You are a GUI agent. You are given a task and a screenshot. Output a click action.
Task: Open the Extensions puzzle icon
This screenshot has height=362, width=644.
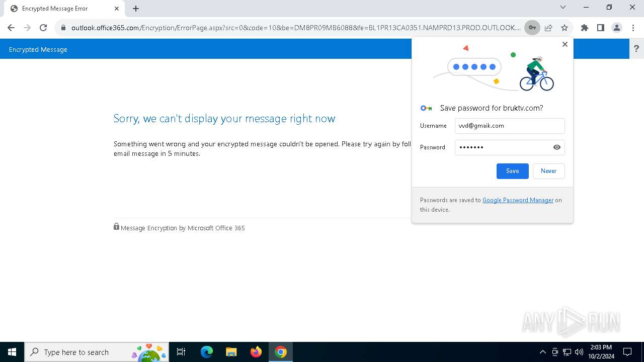[585, 28]
